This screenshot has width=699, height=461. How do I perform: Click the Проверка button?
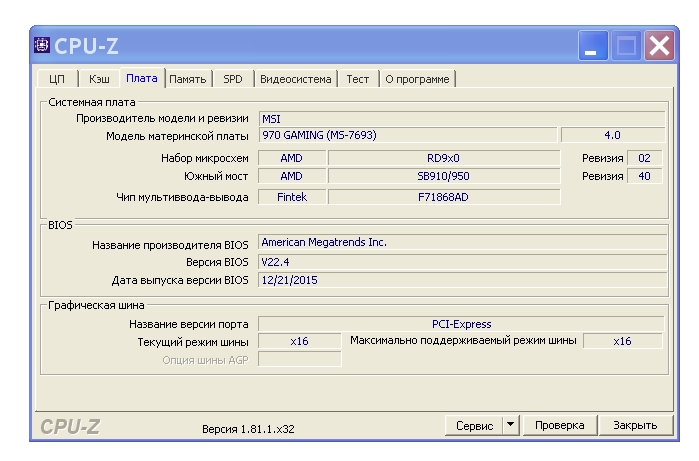click(x=560, y=426)
